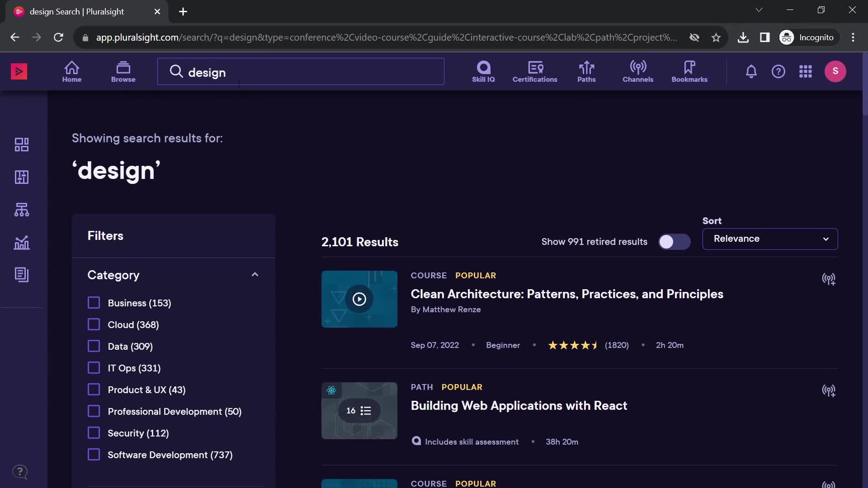Open the Certifications section

534,71
